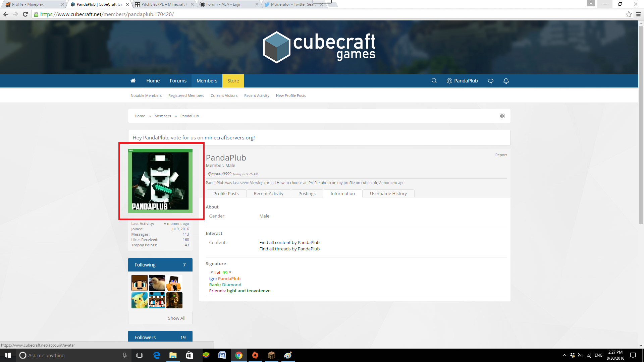Switch to PitchBlackPL Minecraft browser tab
644x362 pixels.
pyautogui.click(x=163, y=4)
